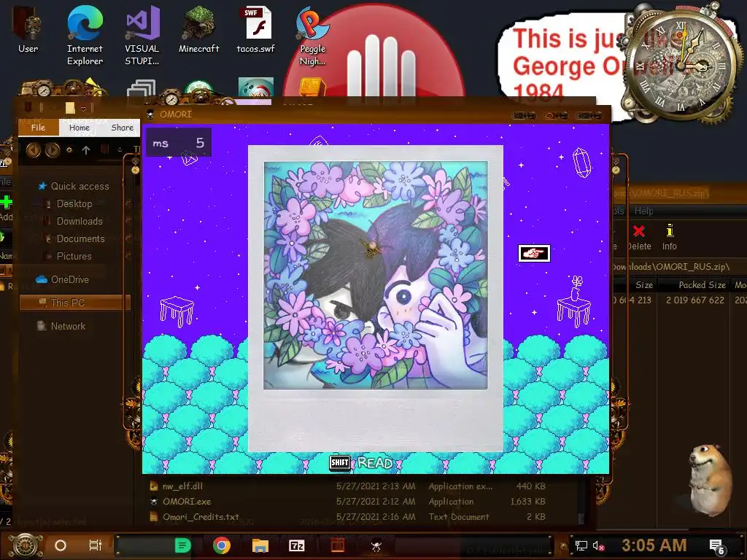Click the 1,633 KB size value

point(527,502)
